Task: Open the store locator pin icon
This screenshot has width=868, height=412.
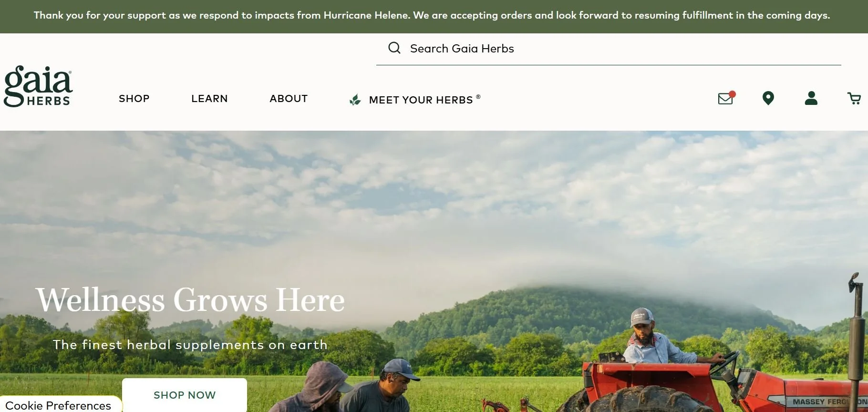Action: click(x=768, y=98)
